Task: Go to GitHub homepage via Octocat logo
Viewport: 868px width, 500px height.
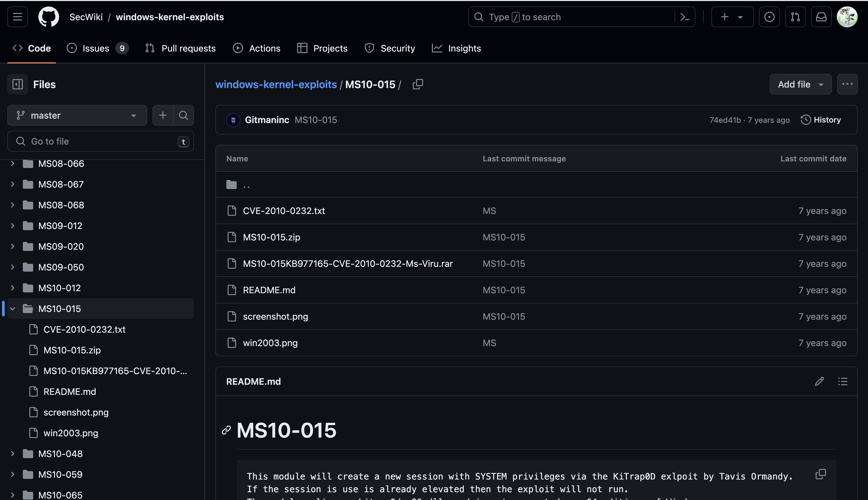Action: pyautogui.click(x=48, y=17)
